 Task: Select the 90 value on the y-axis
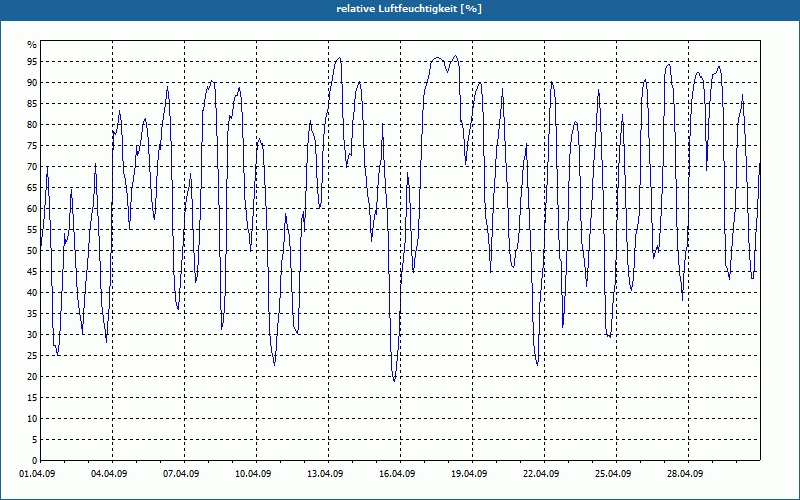(x=32, y=83)
